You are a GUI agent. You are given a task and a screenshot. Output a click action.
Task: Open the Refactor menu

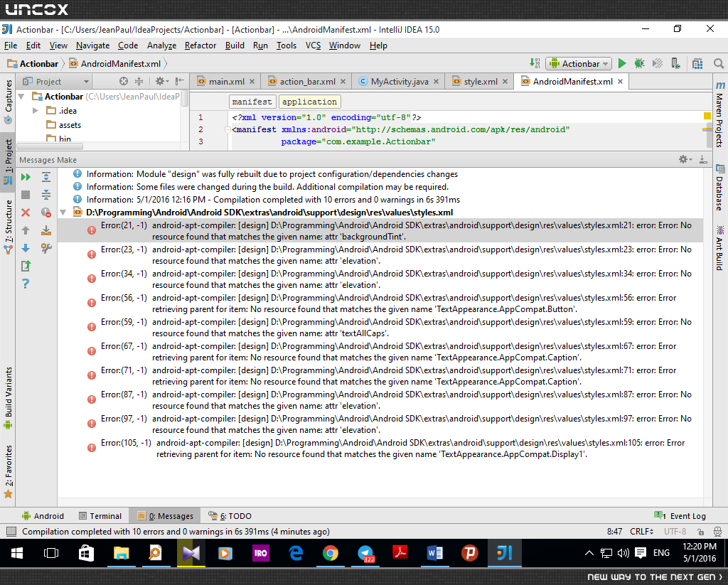click(200, 45)
